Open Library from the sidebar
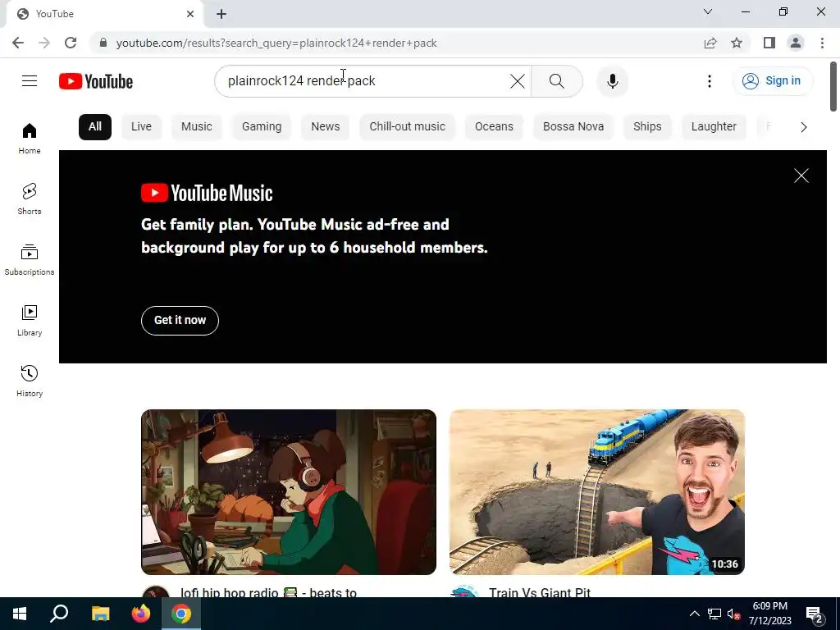840x630 pixels. pos(30,320)
